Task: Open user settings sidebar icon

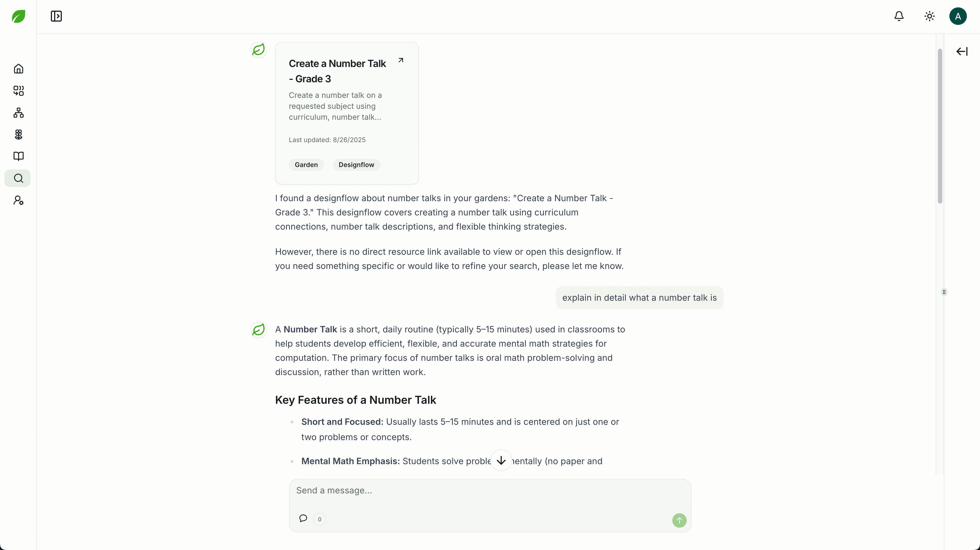Action: tap(18, 200)
